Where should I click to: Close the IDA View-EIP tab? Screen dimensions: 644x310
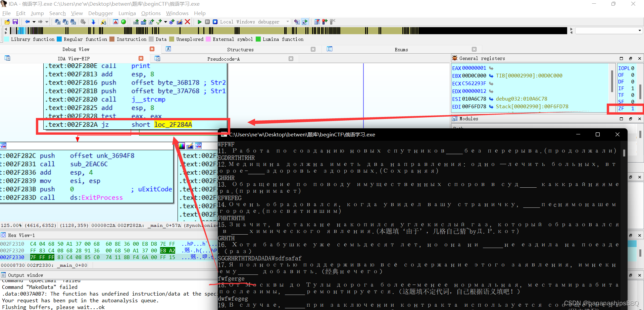point(141,58)
